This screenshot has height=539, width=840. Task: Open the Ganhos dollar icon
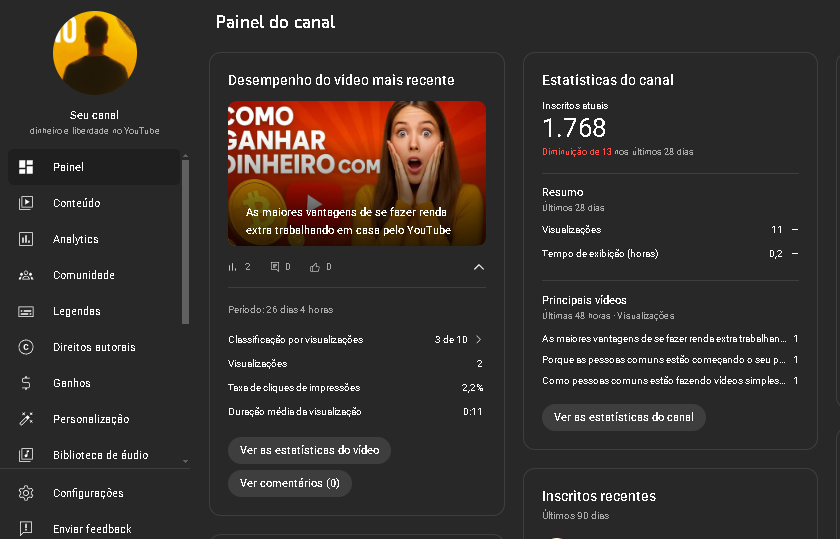26,383
